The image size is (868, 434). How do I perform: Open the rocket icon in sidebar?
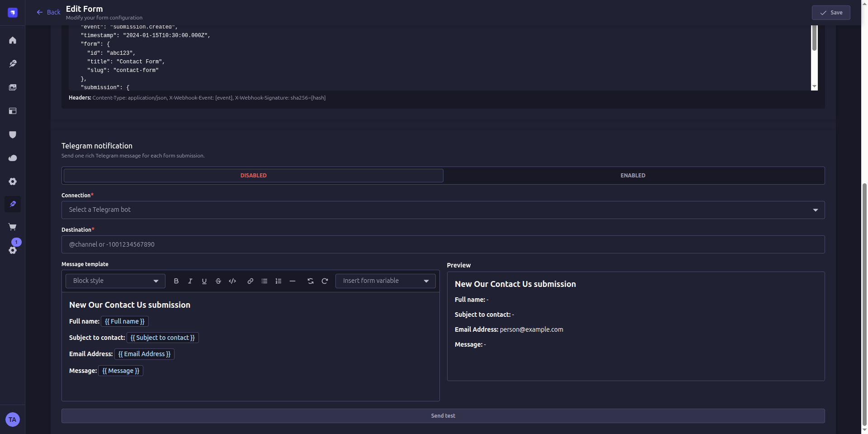13,64
